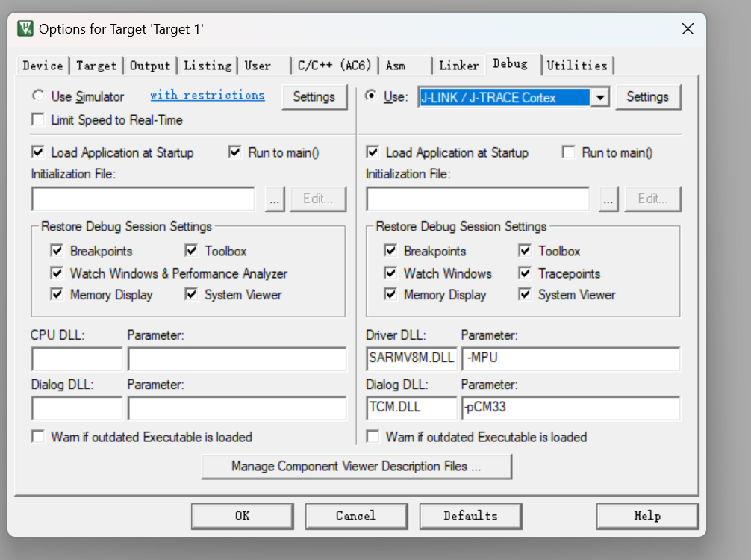Click the simulator Dialog DLL field
Image resolution: width=751 pixels, height=560 pixels.
click(x=77, y=408)
